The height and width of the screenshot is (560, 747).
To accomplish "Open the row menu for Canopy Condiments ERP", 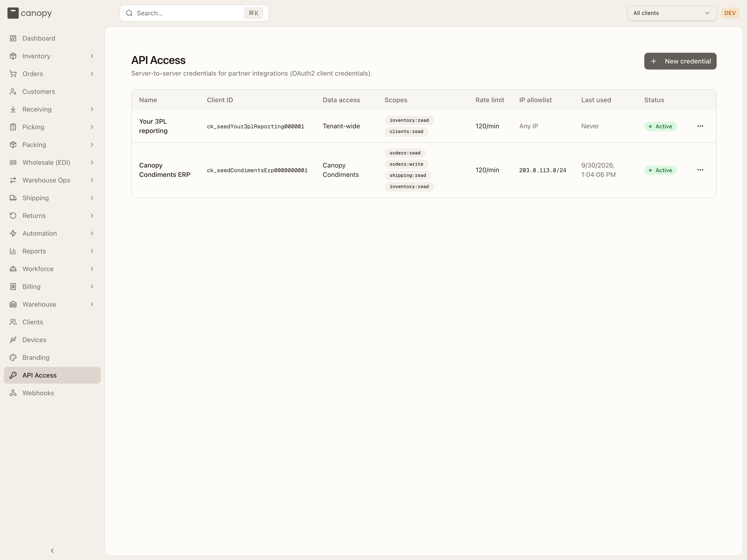I will coord(700,170).
